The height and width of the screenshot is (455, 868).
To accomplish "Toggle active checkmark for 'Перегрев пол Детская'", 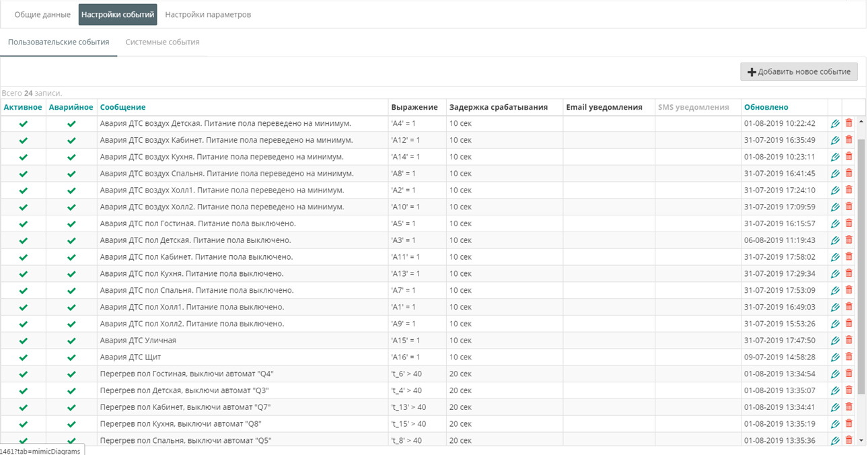I will [23, 390].
